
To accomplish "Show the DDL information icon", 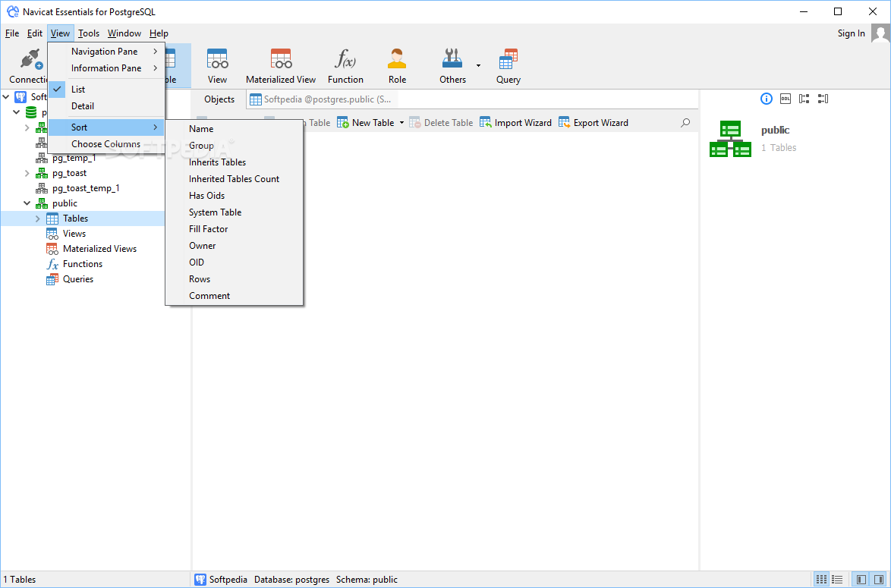I will tap(786, 99).
